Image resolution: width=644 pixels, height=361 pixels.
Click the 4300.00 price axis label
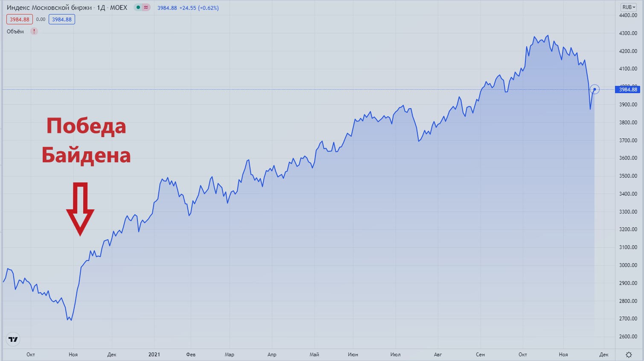(628, 33)
